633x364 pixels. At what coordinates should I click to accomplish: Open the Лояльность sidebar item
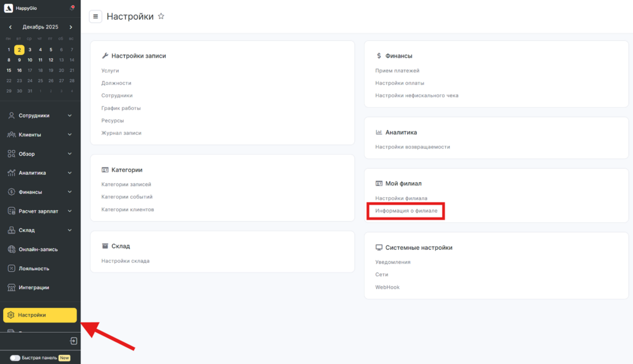pos(33,268)
